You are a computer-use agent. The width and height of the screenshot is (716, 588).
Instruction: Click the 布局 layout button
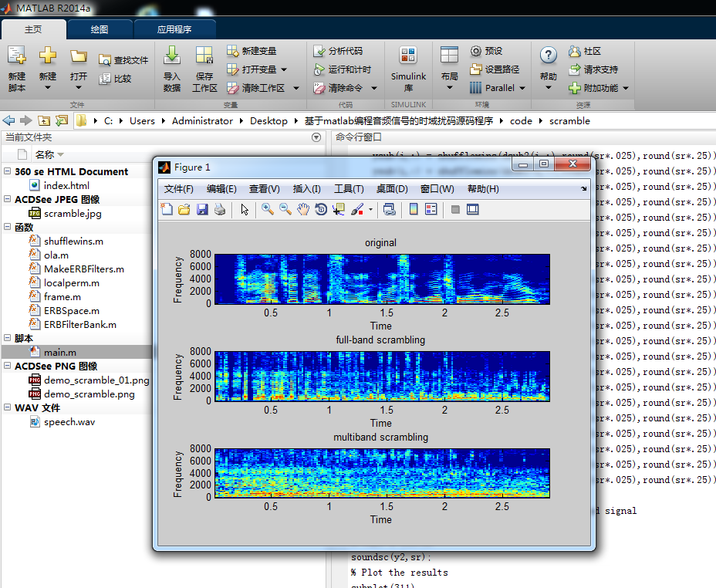(449, 69)
